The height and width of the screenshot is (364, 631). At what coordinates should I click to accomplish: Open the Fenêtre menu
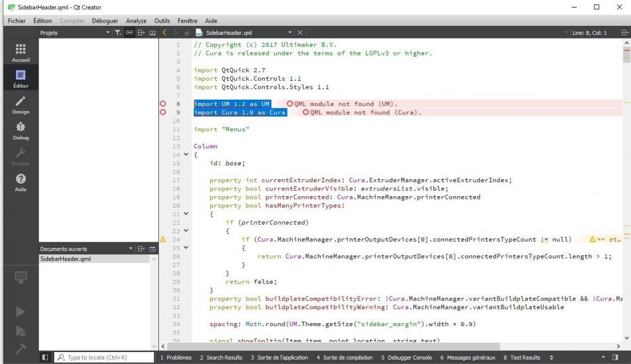(187, 21)
